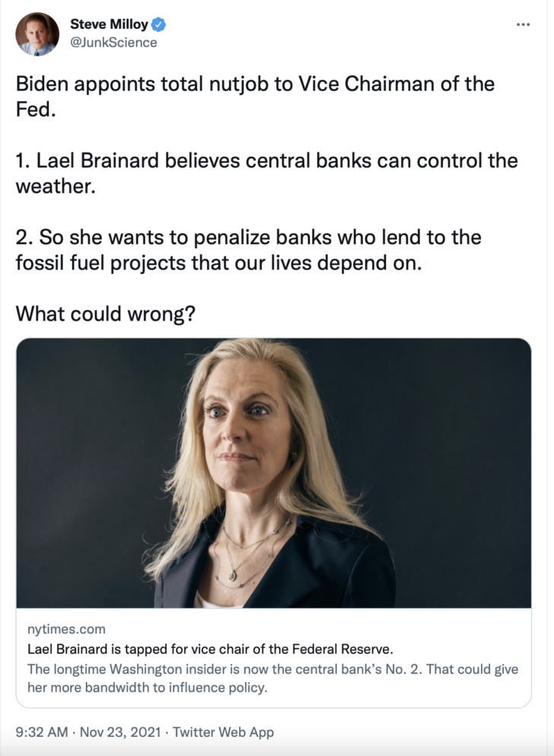Click the Nov 23, 2021 date link
The width and height of the screenshot is (554, 756).
point(120,732)
